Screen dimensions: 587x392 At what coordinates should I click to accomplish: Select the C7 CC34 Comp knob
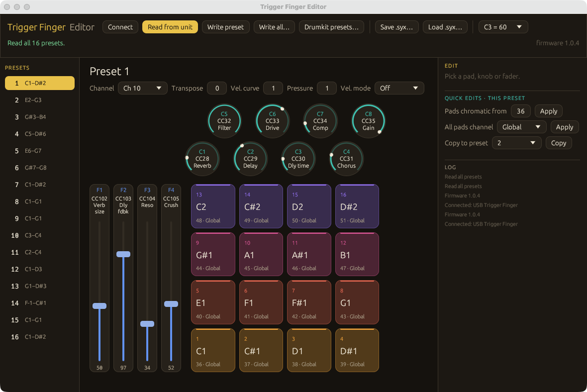tap(320, 121)
